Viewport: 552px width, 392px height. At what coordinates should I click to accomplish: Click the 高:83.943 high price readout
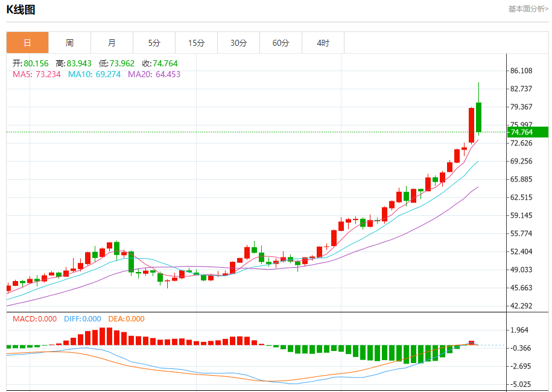pyautogui.click(x=74, y=63)
